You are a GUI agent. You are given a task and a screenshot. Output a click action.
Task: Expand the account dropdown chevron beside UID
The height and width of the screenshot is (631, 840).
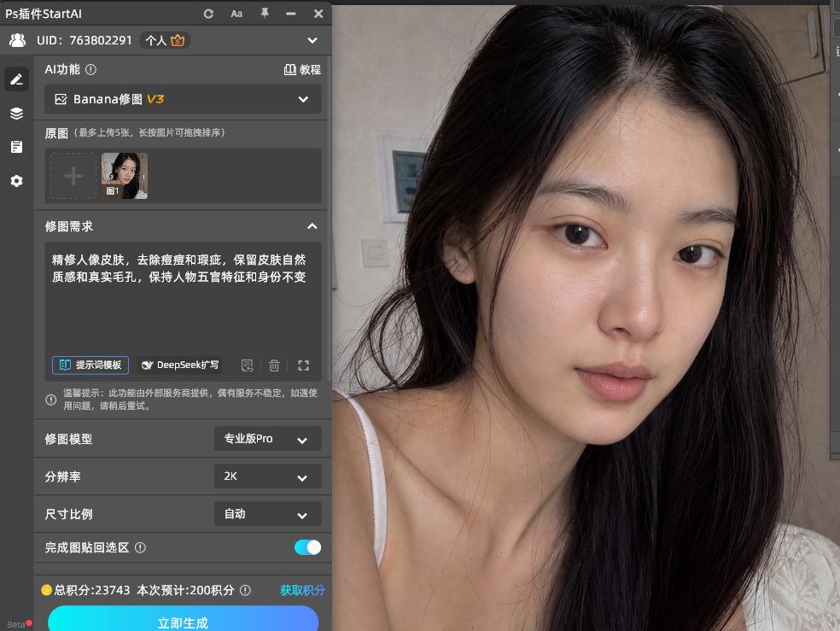coord(312,41)
